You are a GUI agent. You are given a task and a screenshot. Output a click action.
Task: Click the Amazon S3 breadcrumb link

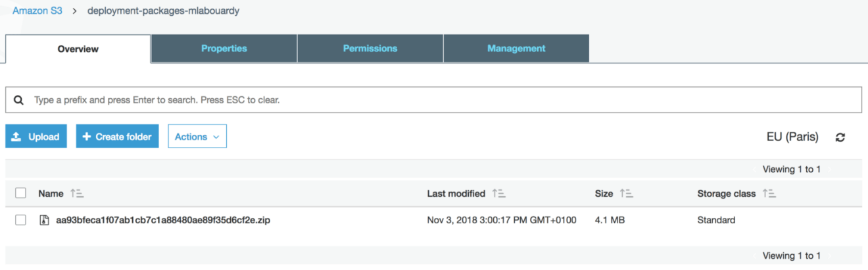click(37, 11)
